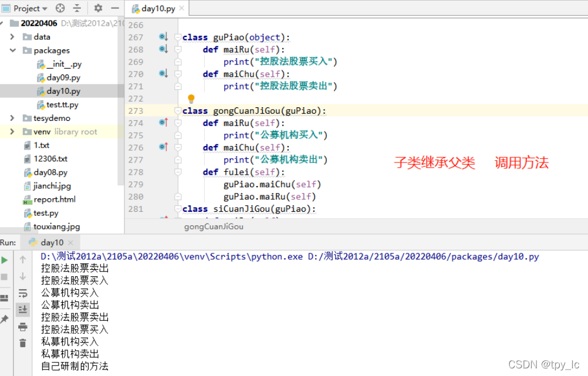
Task: Click the yellow lightbulb intention icon
Action: pos(191,98)
